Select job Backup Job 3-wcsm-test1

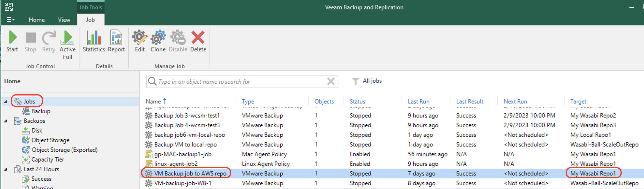(x=392, y=116)
